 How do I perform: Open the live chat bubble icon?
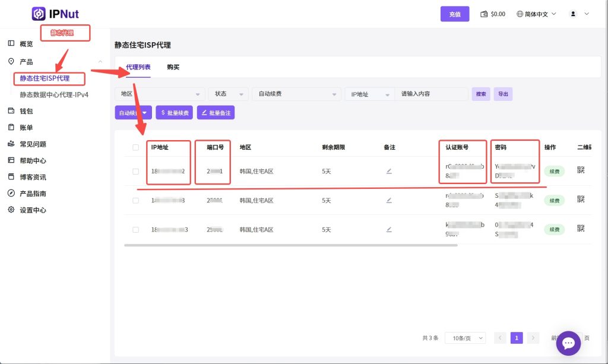[568, 343]
